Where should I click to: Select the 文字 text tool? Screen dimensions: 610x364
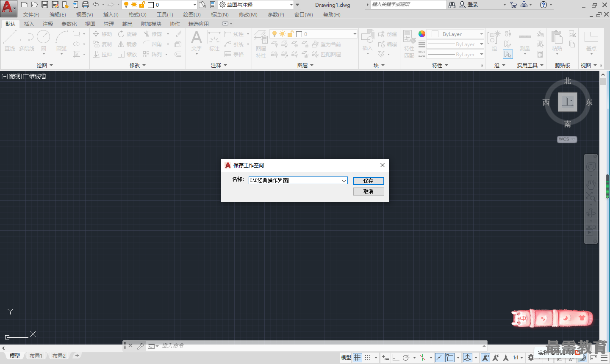[x=197, y=42]
